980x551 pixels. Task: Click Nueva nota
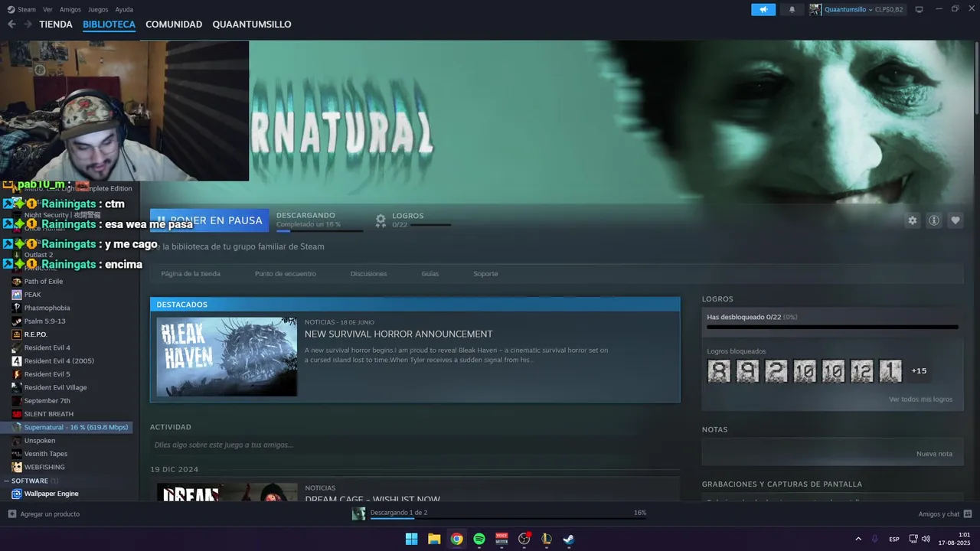[x=934, y=454]
